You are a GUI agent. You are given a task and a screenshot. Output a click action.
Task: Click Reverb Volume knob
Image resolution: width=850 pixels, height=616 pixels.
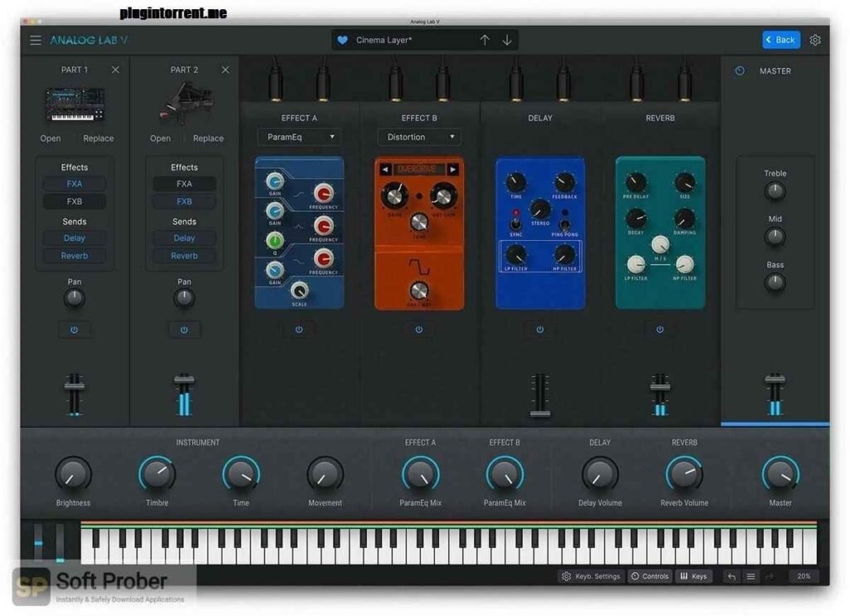click(684, 475)
